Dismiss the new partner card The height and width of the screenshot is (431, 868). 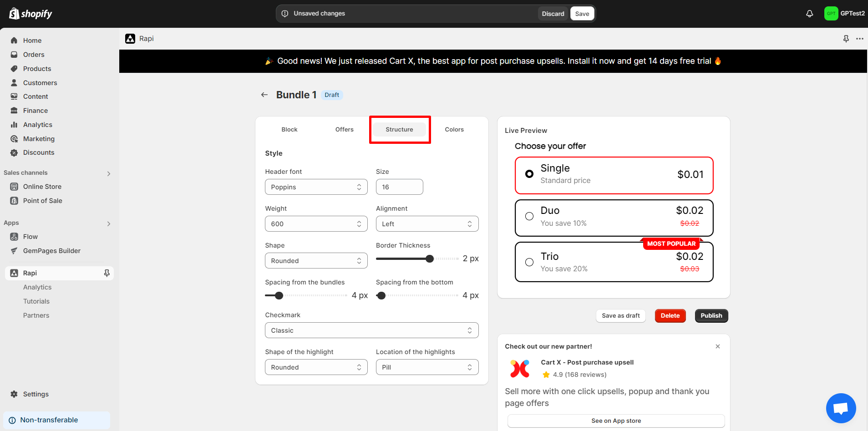pyautogui.click(x=718, y=346)
